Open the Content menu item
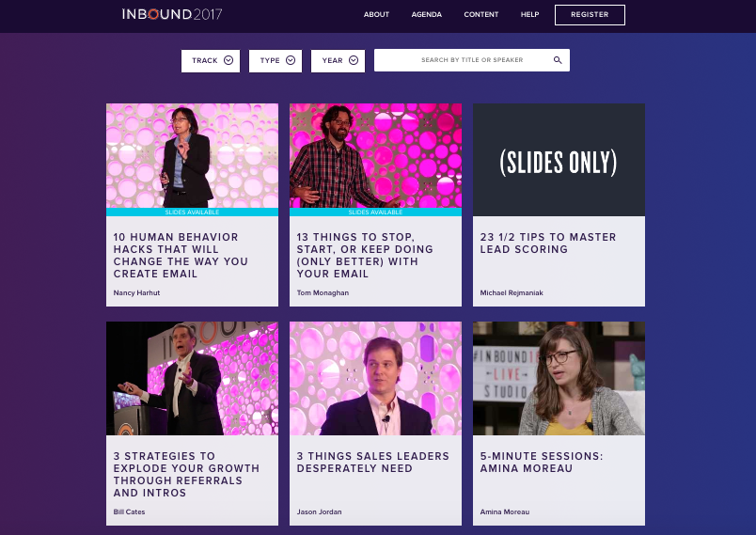Viewport: 756px width, 535px height. 480,14
